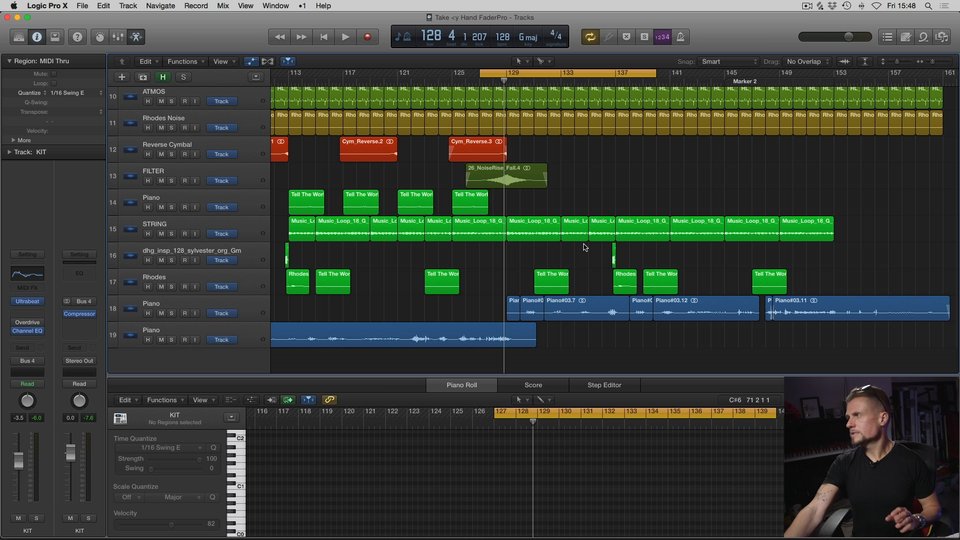Expand Track: KIT inspector section
The height and width of the screenshot is (540, 960).
pos(9,152)
